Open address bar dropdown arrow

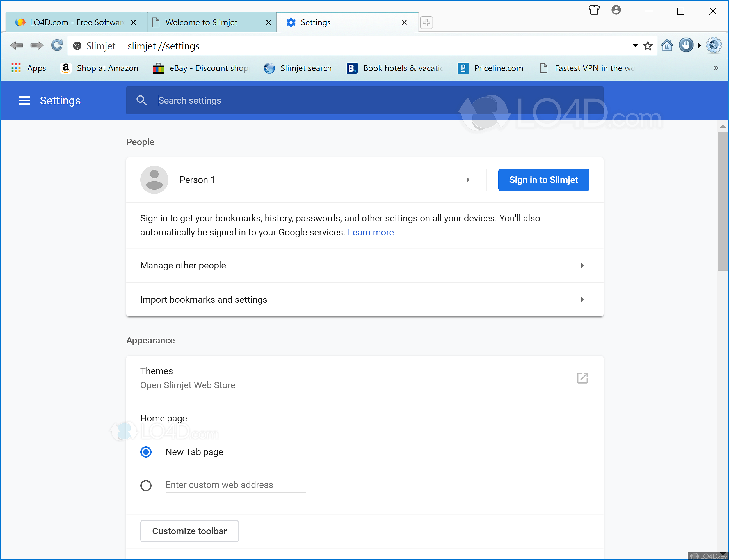click(635, 46)
